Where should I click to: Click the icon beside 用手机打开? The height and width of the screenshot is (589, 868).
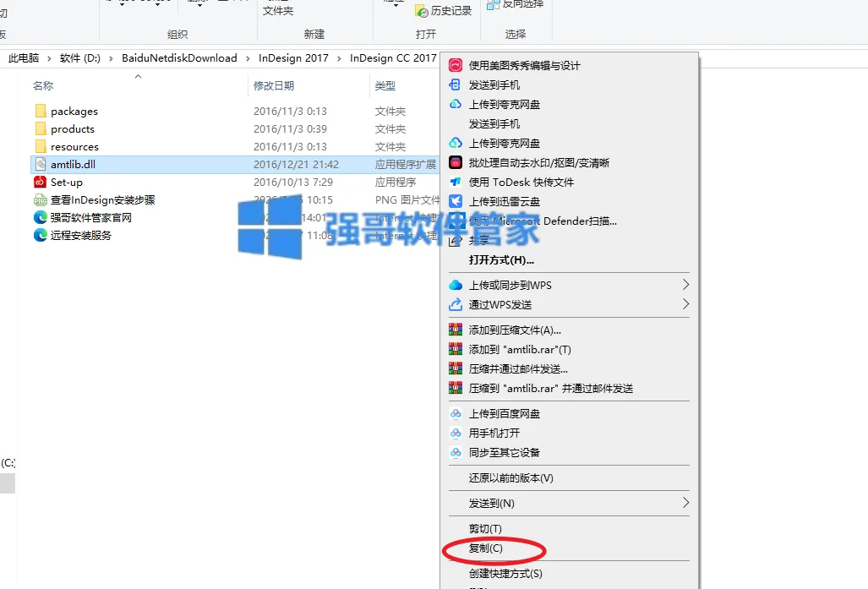455,433
